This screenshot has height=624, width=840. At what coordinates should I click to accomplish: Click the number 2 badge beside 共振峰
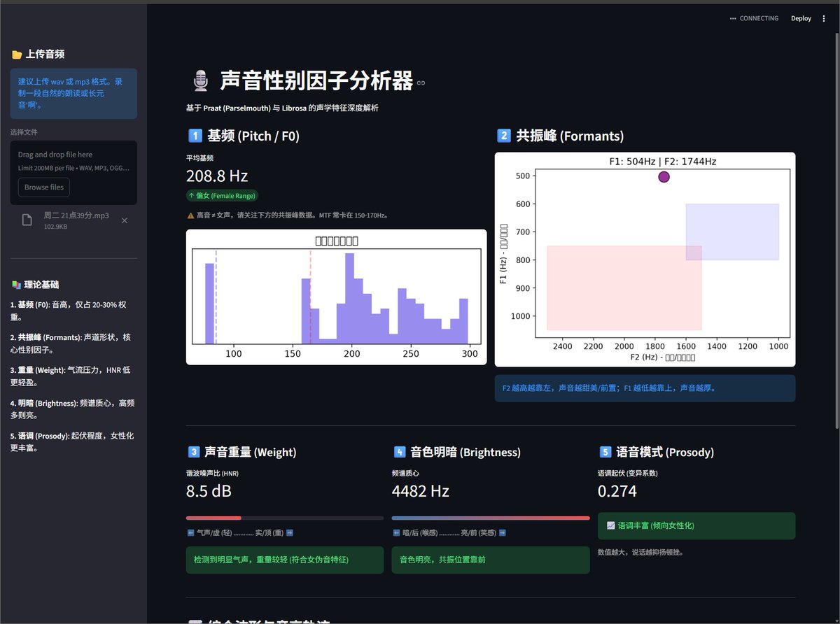click(503, 136)
